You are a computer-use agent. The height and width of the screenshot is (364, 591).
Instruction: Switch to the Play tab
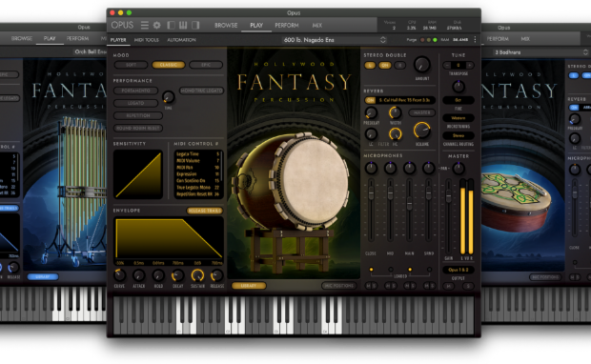(x=256, y=25)
